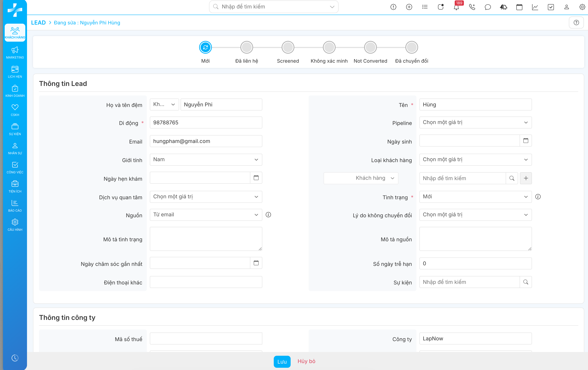The height and width of the screenshot is (370, 588).
Task: Open the chat bubble icon
Action: (x=488, y=7)
